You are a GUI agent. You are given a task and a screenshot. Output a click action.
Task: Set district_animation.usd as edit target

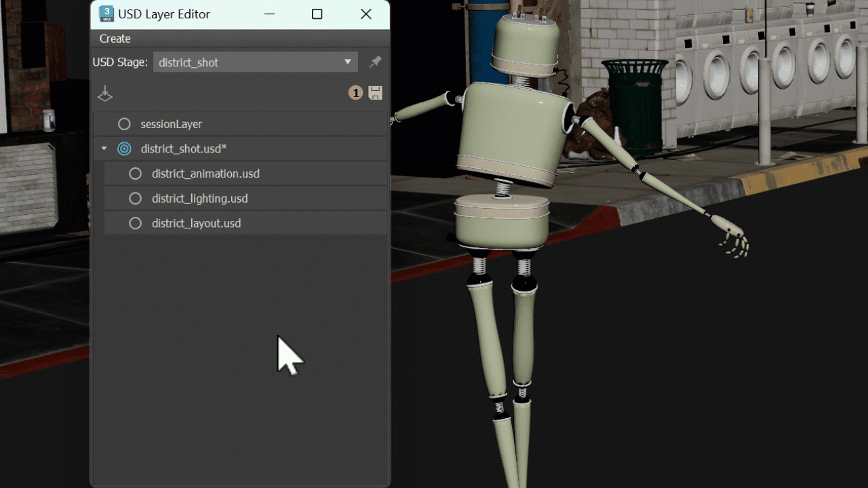click(x=136, y=174)
